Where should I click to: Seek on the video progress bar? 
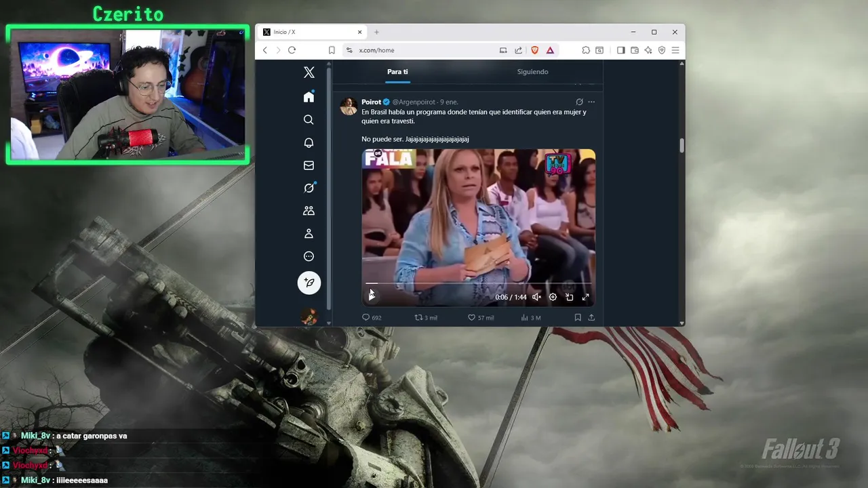[x=478, y=283]
